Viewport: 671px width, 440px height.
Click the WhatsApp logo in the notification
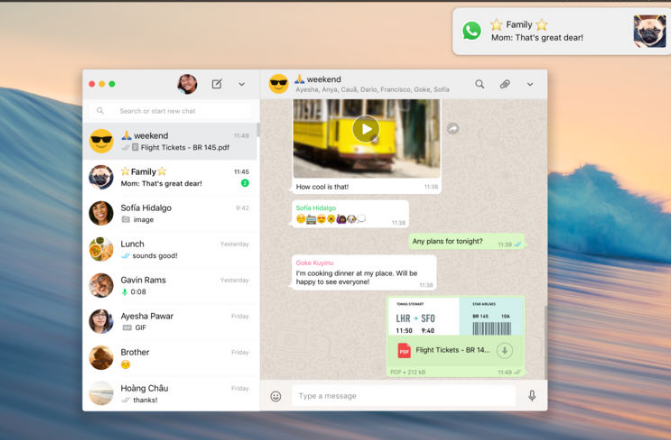pyautogui.click(x=472, y=31)
